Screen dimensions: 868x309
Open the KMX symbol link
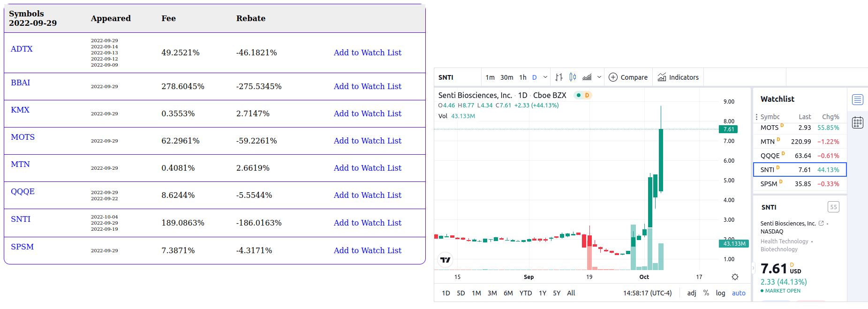20,110
